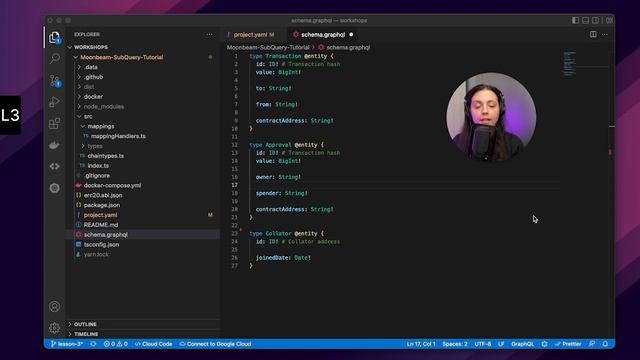Go to line via Ln 17, Col 1
This screenshot has width=640, height=360.
pyautogui.click(x=421, y=344)
